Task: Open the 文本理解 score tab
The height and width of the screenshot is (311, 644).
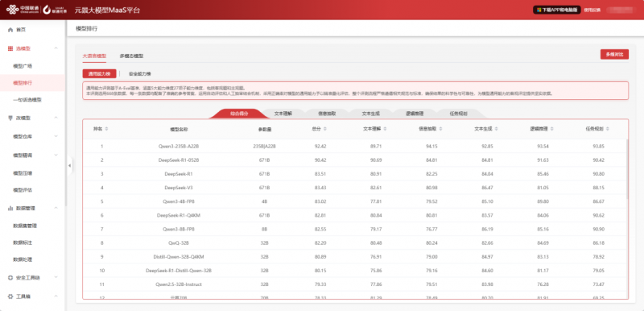Action: [x=283, y=114]
